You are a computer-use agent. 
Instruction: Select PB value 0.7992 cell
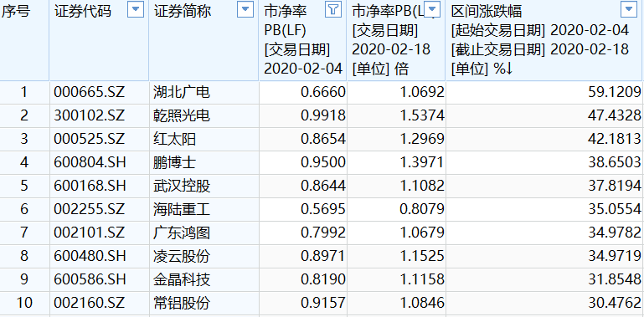click(302, 233)
